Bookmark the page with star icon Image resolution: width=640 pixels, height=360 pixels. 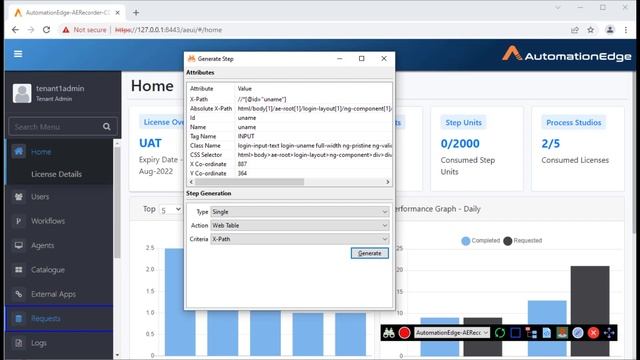[591, 30]
